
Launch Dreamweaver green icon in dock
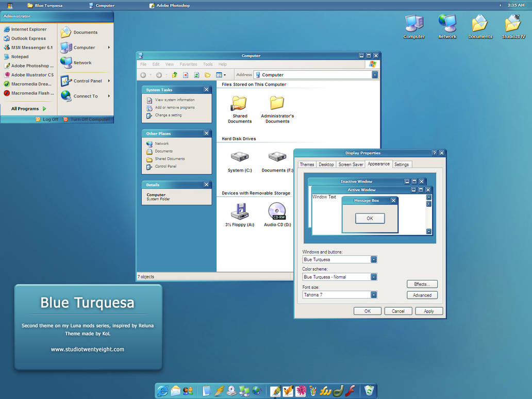(x=339, y=391)
